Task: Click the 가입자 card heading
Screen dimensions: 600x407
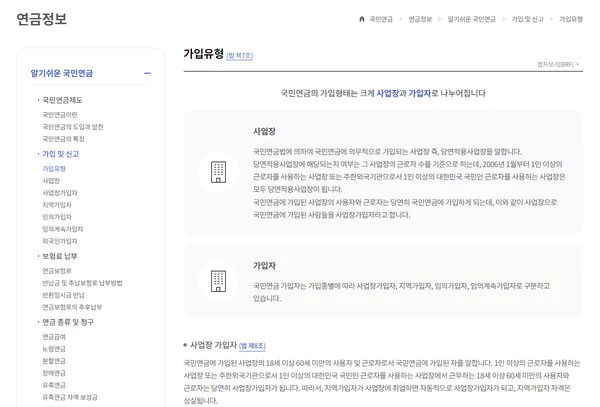Action: coord(264,265)
